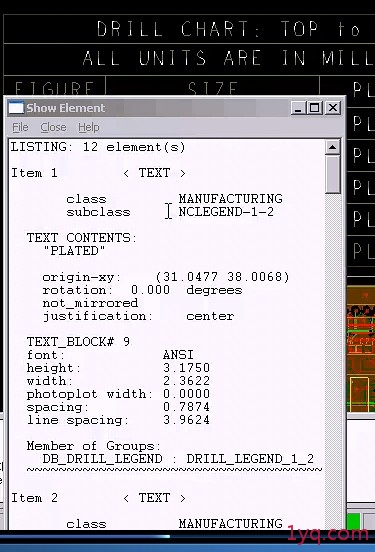Select the SIZE column header in drill chart
The height and width of the screenshot is (552, 375).
pyautogui.click(x=213, y=88)
